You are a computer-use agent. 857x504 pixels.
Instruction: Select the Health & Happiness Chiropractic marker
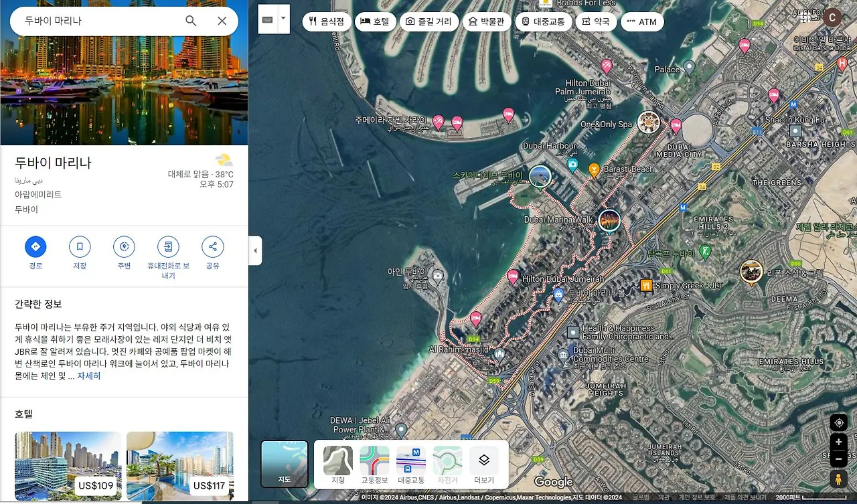click(x=573, y=332)
